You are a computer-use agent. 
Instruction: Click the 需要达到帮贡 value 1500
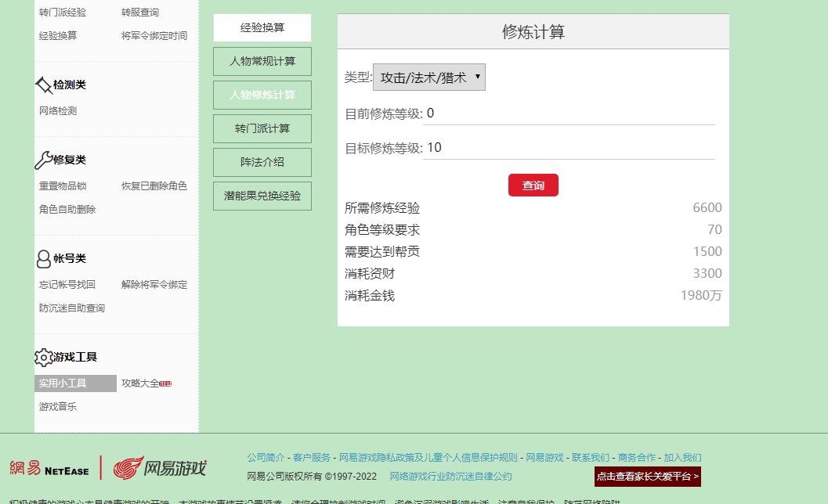click(x=707, y=252)
